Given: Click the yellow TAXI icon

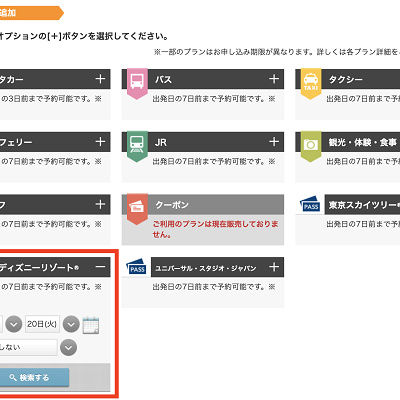Looking at the screenshot, I should pos(311,83).
